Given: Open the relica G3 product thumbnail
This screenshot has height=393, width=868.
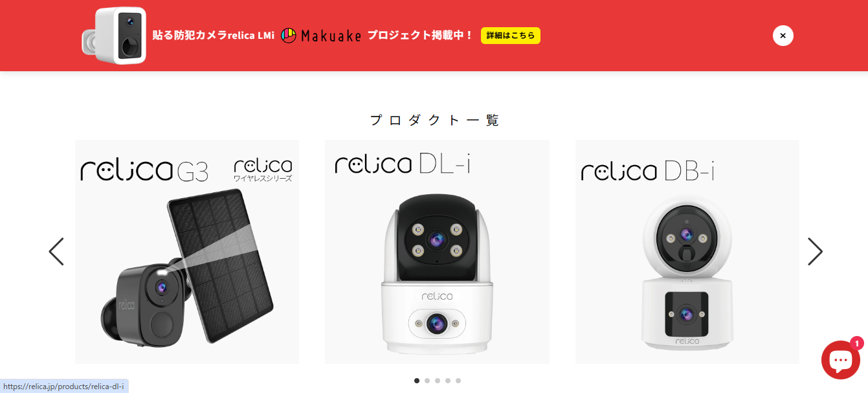Looking at the screenshot, I should click(x=187, y=252).
